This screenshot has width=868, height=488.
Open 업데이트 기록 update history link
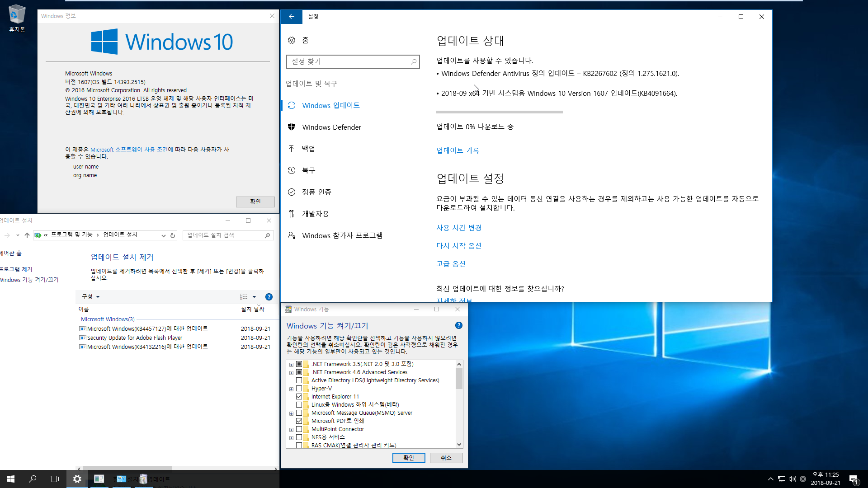coord(458,150)
